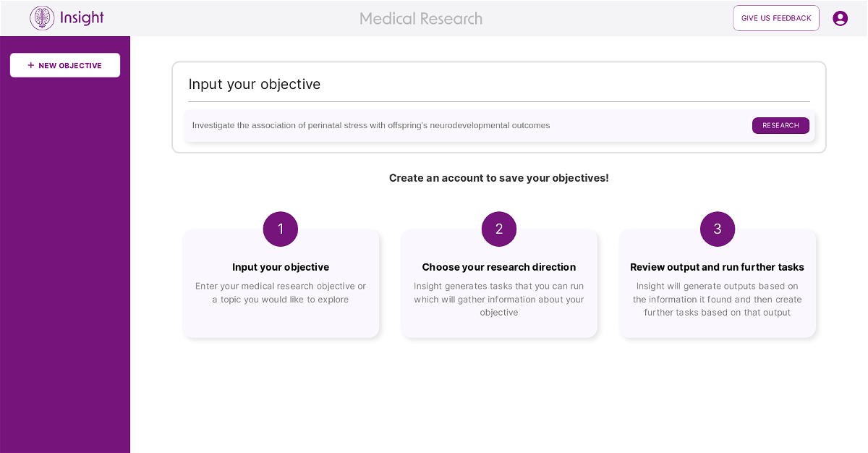Click "Create an account to save your objectives!" text
The height and width of the screenshot is (453, 868).
(x=499, y=178)
